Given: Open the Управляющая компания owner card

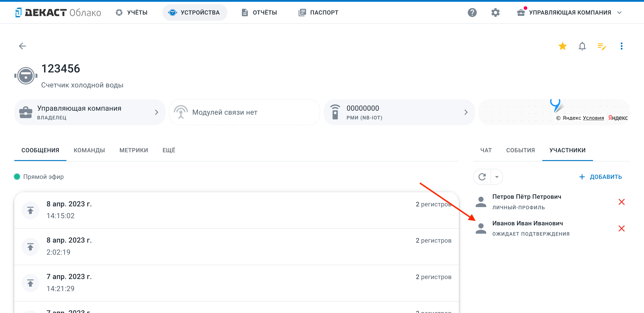Looking at the screenshot, I should (90, 112).
